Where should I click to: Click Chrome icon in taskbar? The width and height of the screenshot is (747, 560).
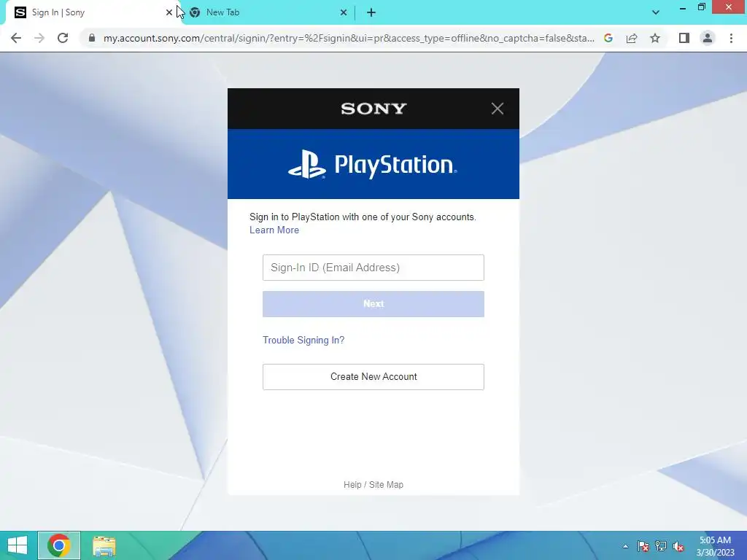point(59,545)
